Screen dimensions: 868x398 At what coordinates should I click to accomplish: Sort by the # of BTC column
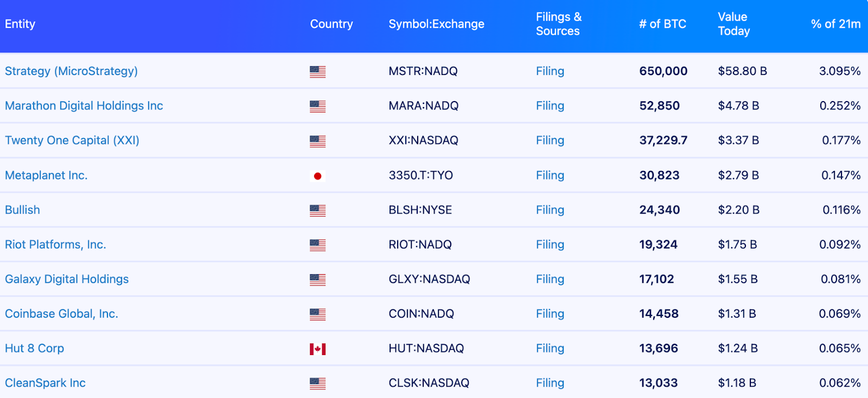click(662, 24)
